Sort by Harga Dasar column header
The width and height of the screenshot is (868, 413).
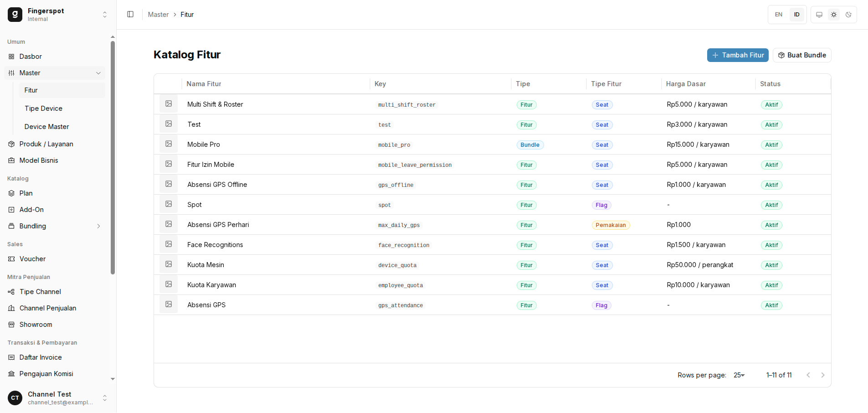[x=686, y=84]
